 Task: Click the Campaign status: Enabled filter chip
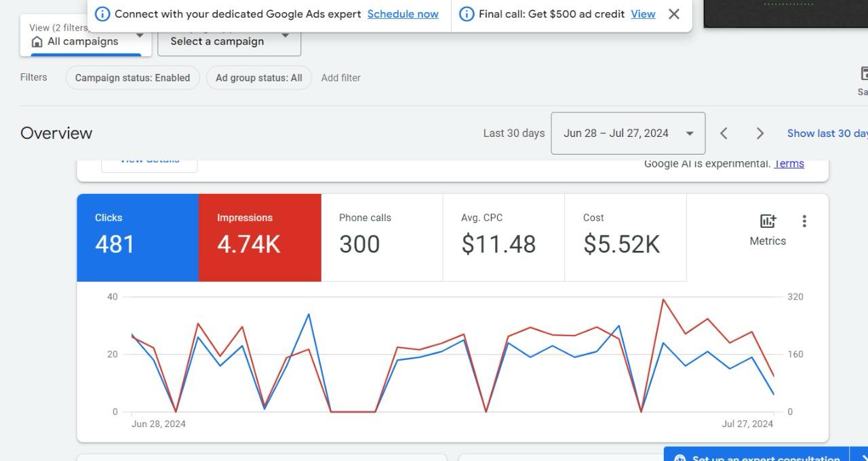[x=132, y=78]
